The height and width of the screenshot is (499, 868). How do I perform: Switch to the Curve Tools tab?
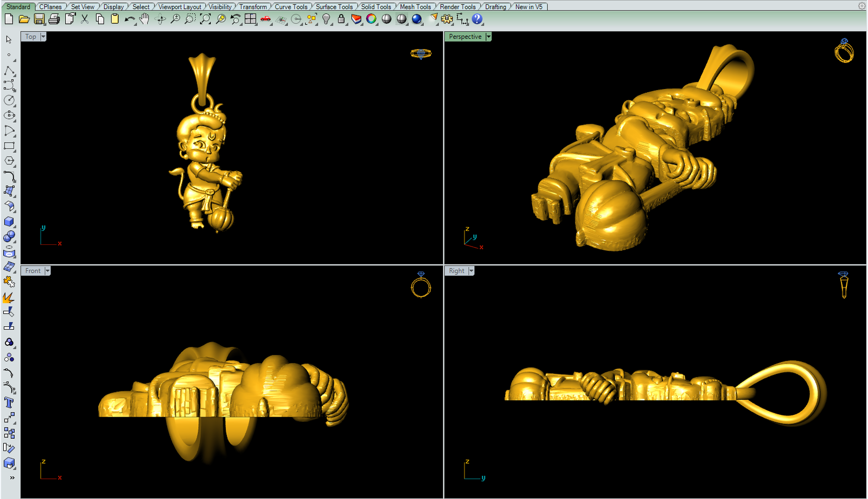click(x=291, y=7)
